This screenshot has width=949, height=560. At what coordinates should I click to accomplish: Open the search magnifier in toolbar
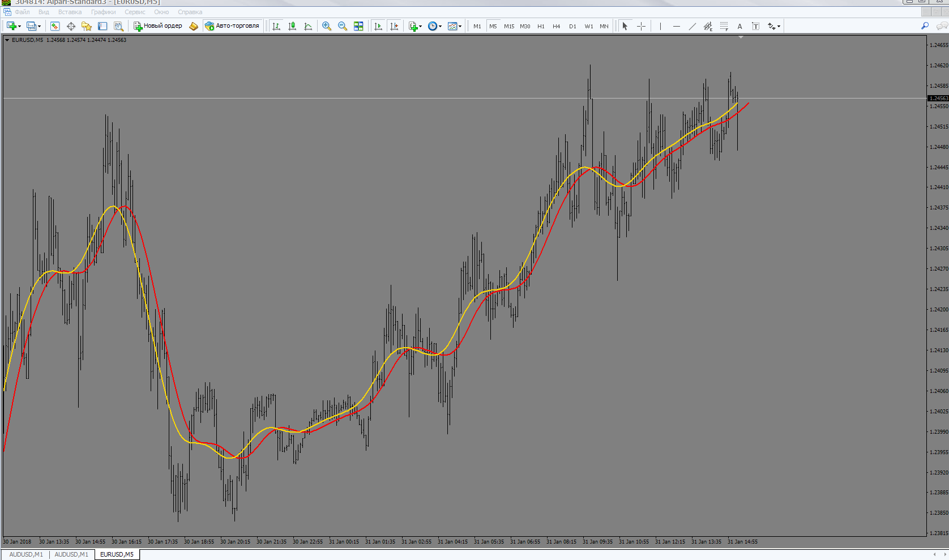point(925,26)
